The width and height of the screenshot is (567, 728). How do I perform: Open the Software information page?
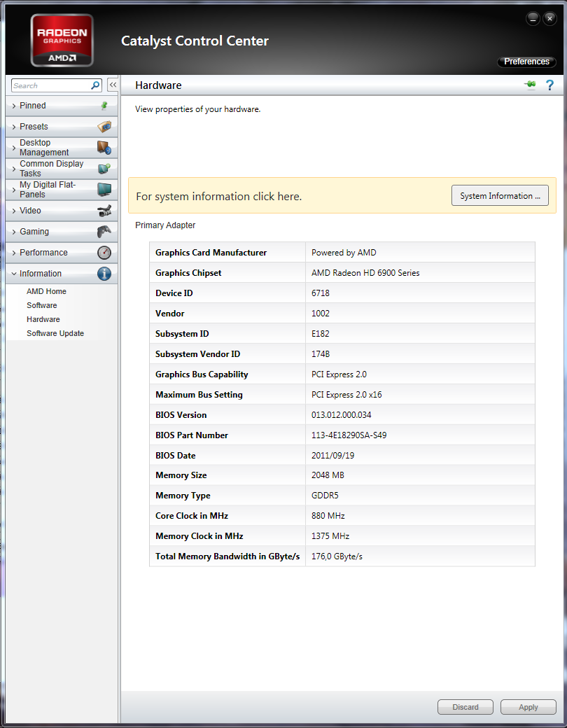click(x=42, y=305)
